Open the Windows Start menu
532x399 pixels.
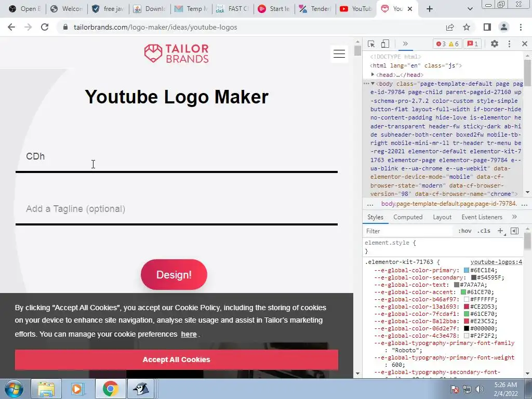(x=13, y=389)
